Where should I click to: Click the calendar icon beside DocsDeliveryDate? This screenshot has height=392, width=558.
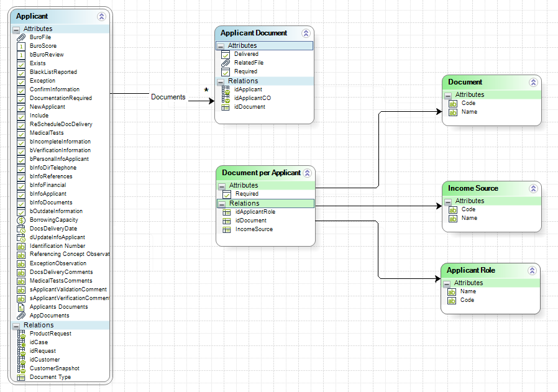21,229
